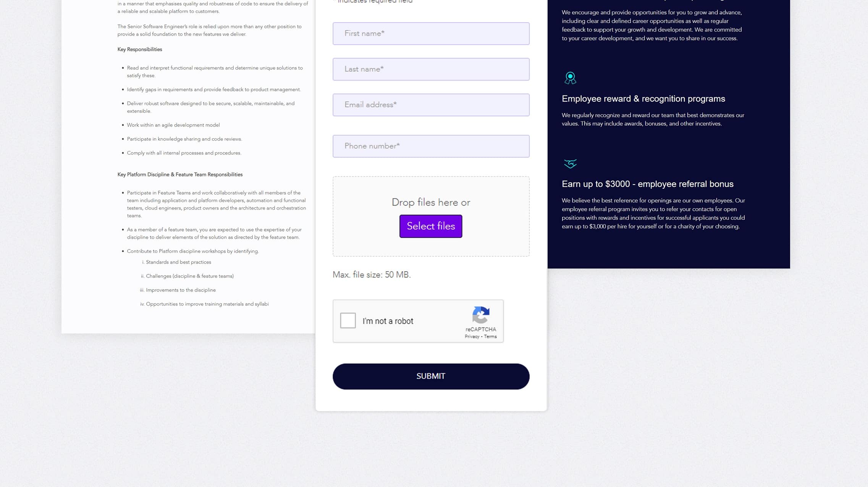
Task: Click the Last name input field
Action: click(431, 68)
